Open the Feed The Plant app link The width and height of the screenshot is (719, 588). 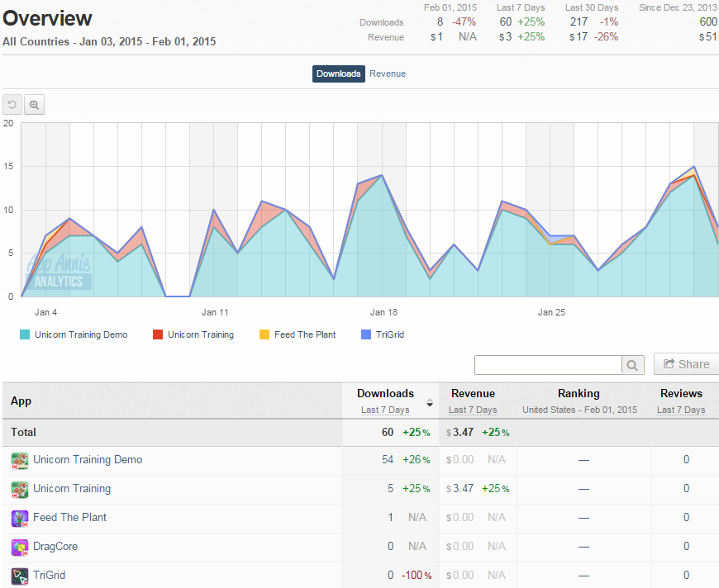tap(69, 518)
